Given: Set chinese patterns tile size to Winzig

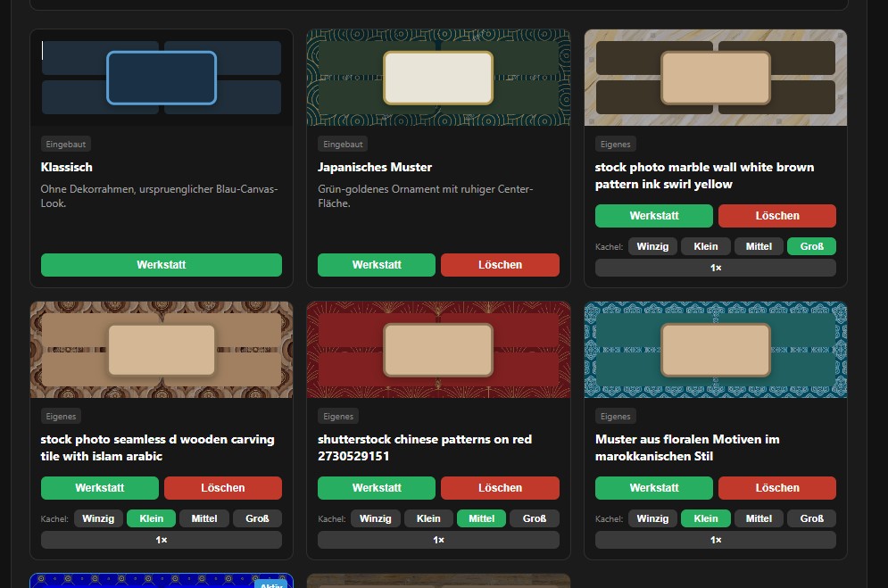Looking at the screenshot, I should pos(376,519).
